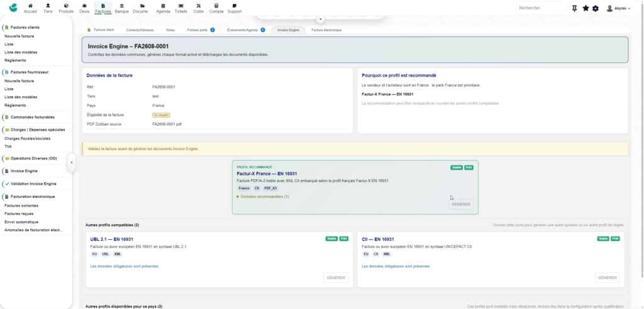The height and width of the screenshot is (309, 644).
Task: Open the Factures menu icon
Action: [x=103, y=6]
